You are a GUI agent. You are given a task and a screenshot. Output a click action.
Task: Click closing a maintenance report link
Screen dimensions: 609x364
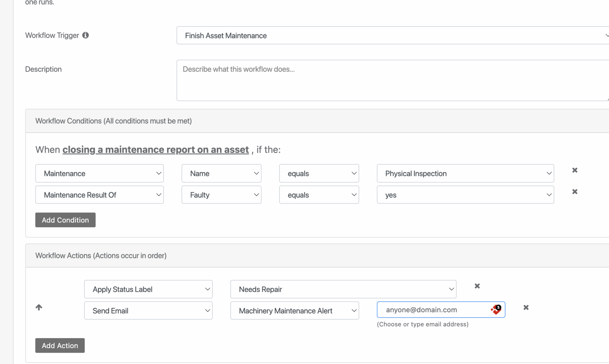point(156,150)
